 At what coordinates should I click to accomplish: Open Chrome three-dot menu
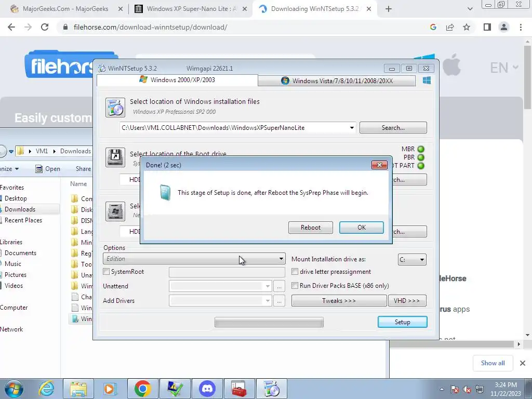[x=521, y=27]
